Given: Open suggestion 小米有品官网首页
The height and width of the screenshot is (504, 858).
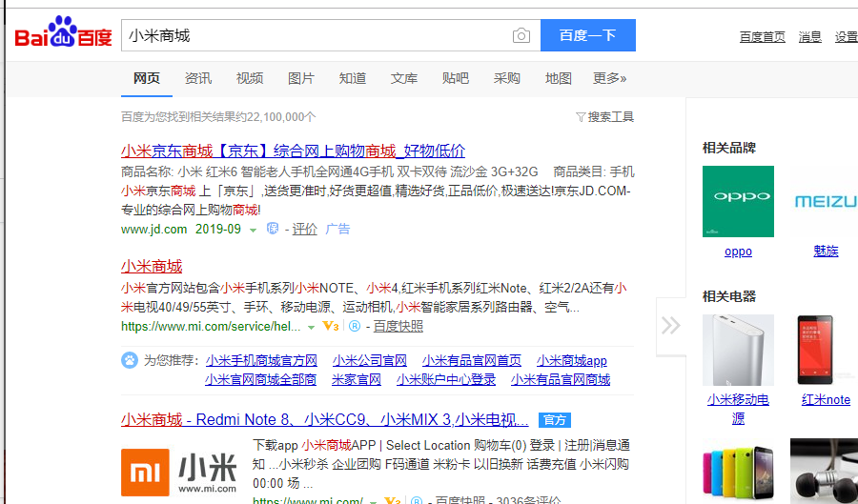Looking at the screenshot, I should (x=471, y=361).
